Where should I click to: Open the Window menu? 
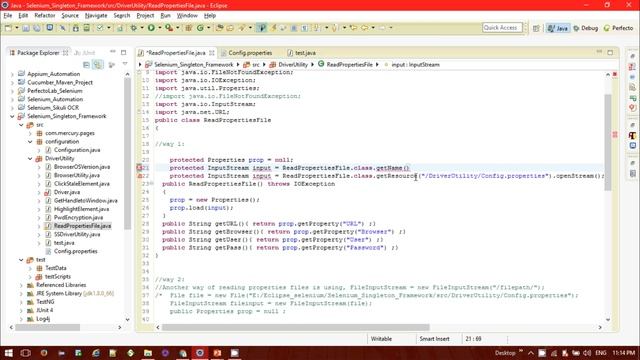tap(187, 16)
